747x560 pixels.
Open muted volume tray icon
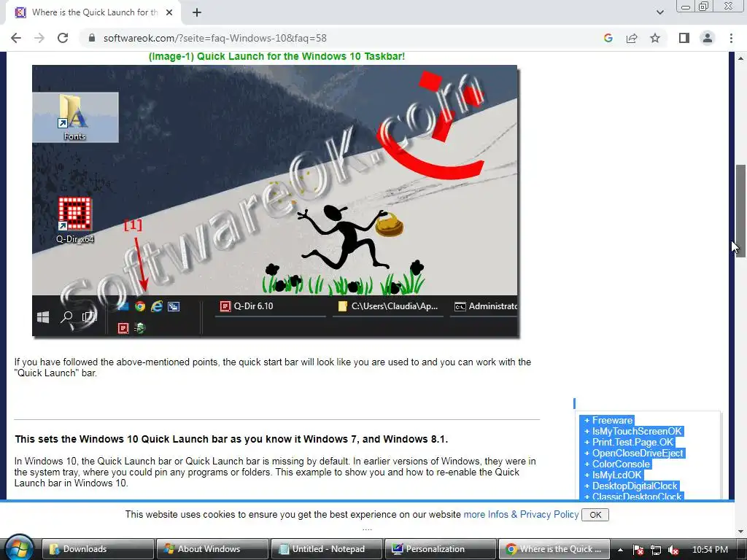[673, 550]
